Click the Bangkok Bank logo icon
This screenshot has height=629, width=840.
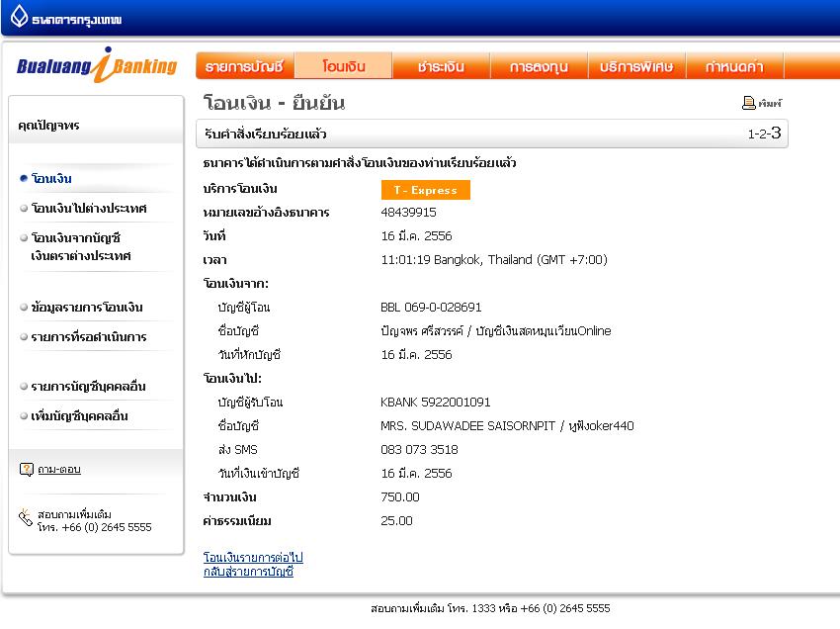pyautogui.click(x=20, y=17)
